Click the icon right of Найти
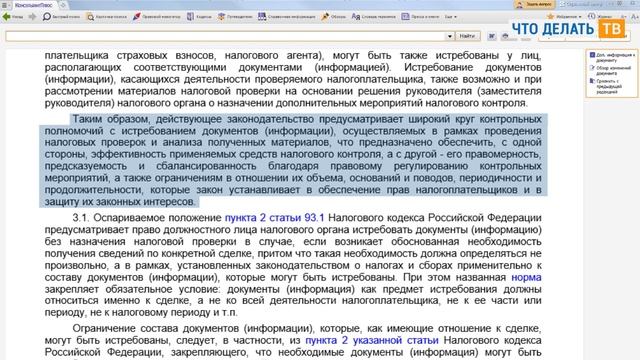This screenshot has height=360, width=640. [492, 36]
